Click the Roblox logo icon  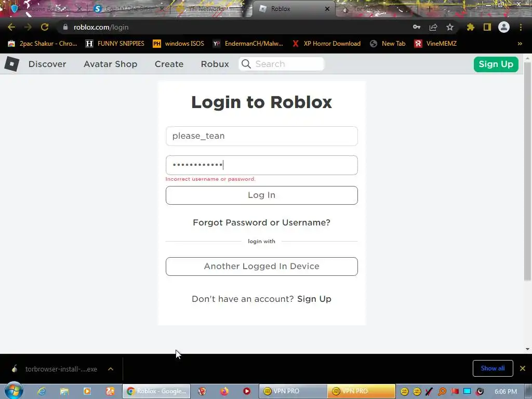(x=12, y=64)
